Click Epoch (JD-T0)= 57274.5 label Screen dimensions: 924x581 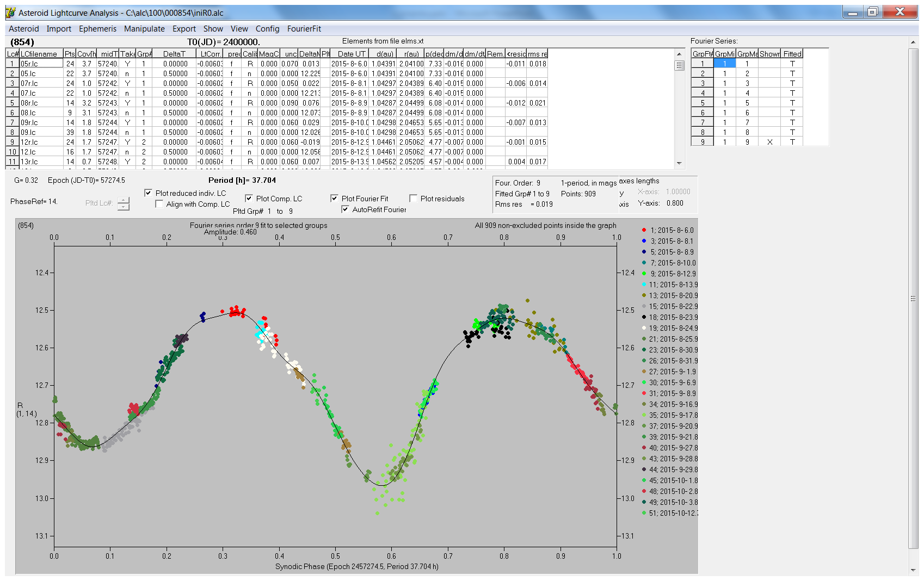coord(86,180)
